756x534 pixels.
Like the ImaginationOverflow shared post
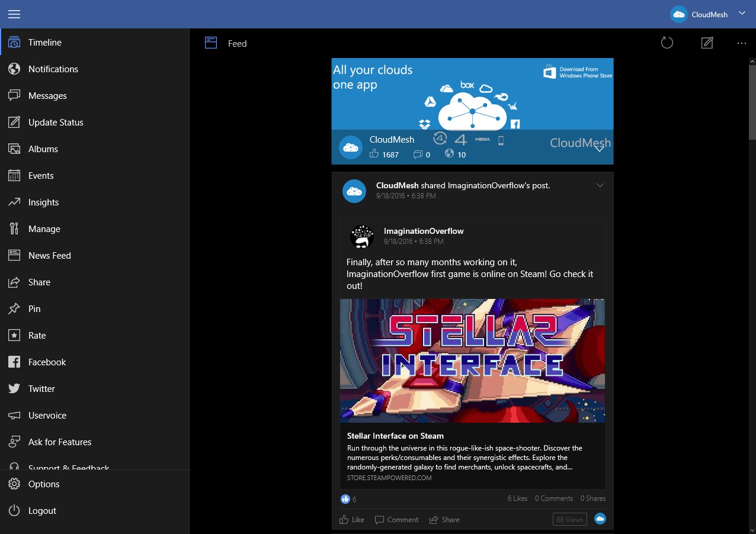351,519
